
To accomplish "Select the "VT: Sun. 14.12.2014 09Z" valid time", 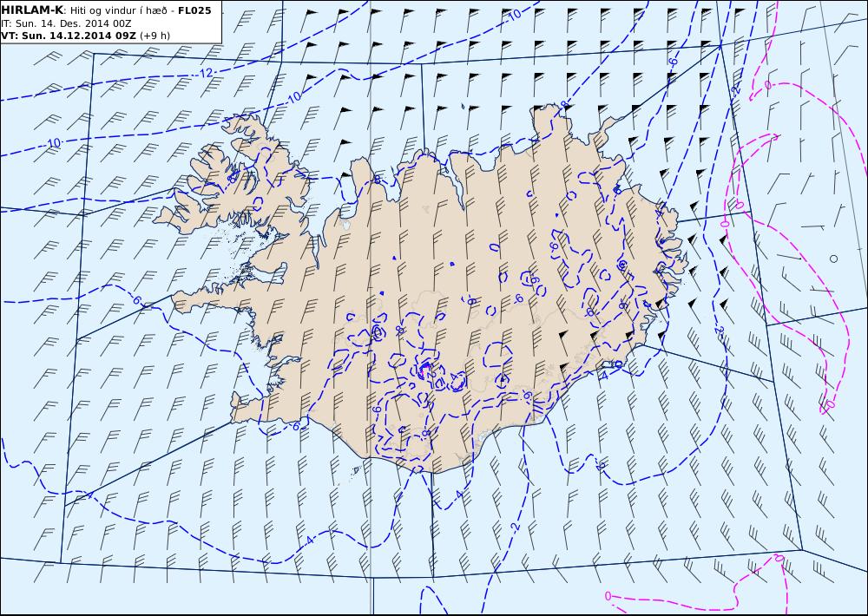I will [69, 36].
